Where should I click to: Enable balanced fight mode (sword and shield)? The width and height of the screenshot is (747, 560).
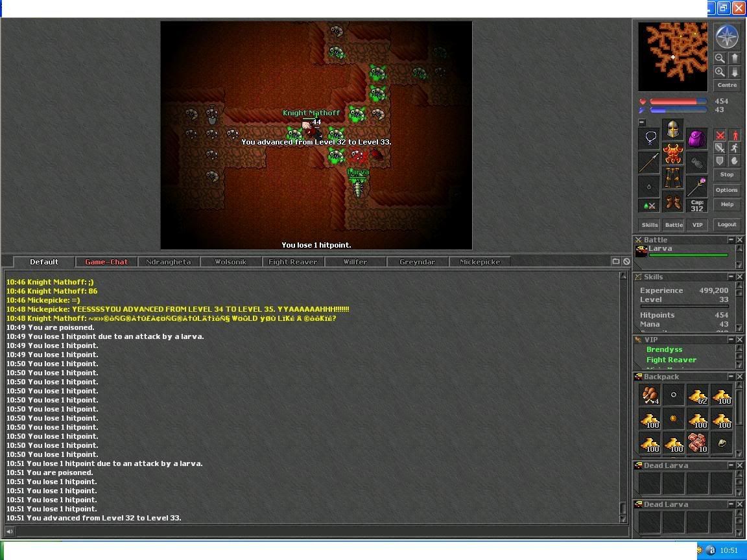(x=720, y=148)
